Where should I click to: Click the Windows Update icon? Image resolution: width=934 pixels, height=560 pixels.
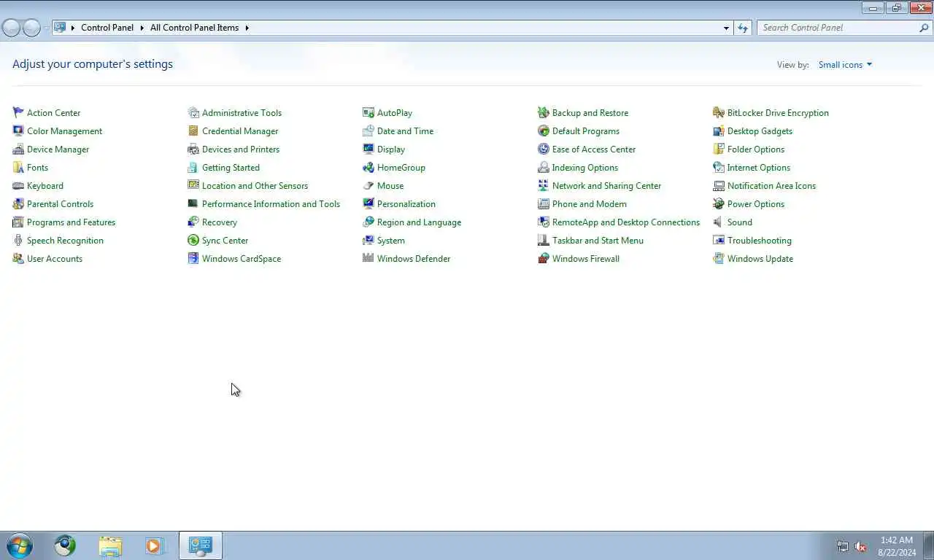coord(719,258)
